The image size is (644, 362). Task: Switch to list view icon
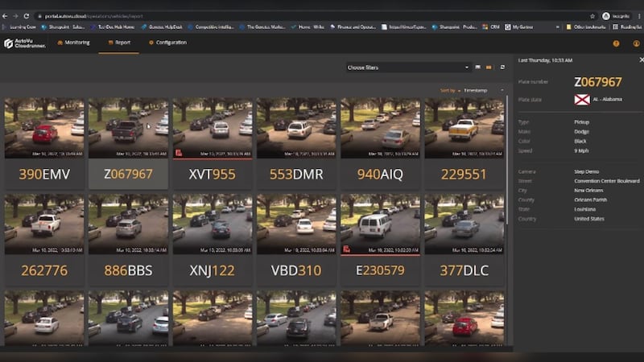(477, 68)
